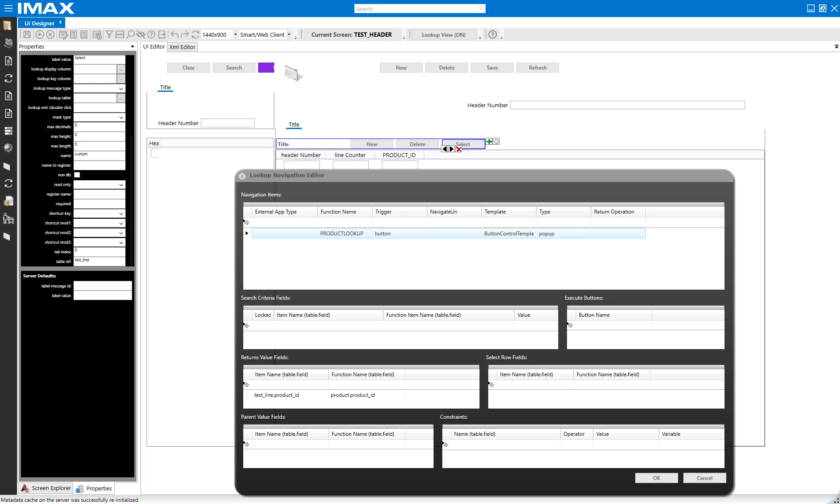Click the magnifier search tool icon

click(130, 35)
